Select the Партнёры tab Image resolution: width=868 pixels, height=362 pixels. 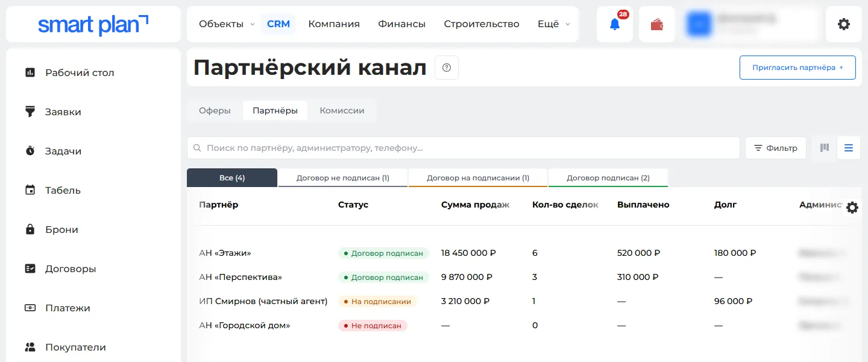point(275,110)
